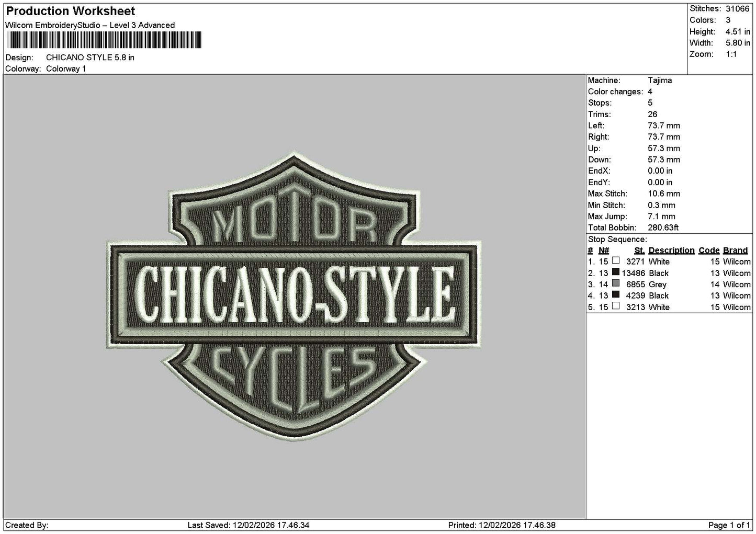756x534 pixels.
Task: Click the Machine value Tajima
Action: [x=660, y=81]
